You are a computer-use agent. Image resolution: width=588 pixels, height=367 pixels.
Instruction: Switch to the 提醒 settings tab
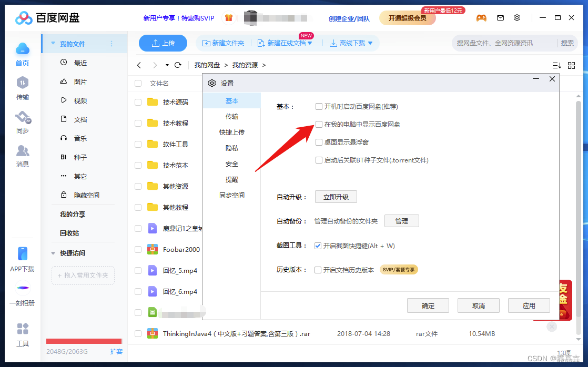point(232,180)
